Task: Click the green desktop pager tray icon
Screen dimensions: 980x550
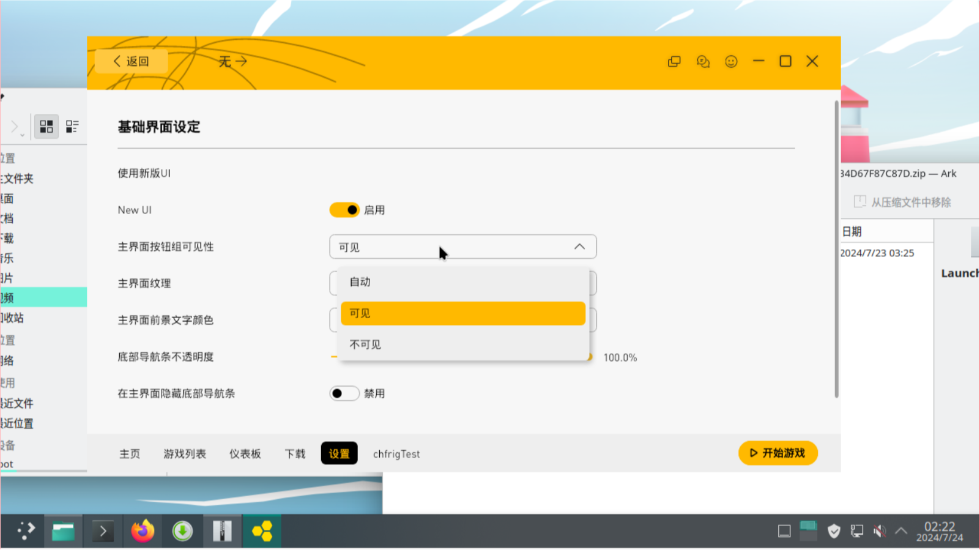Action: (808, 530)
